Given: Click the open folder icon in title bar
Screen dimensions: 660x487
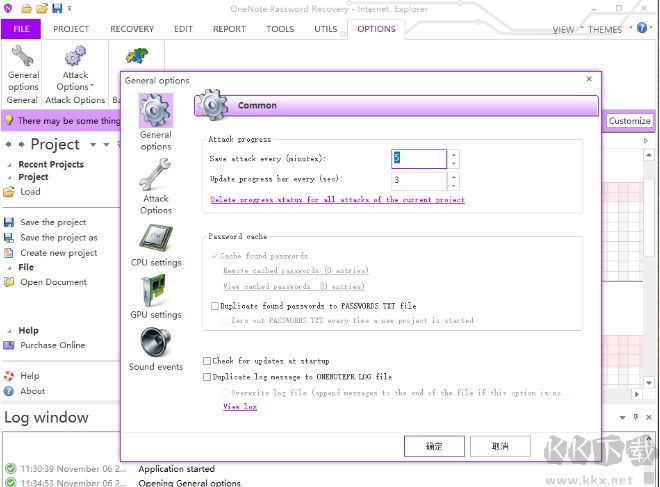Looking at the screenshot, I should point(42,8).
